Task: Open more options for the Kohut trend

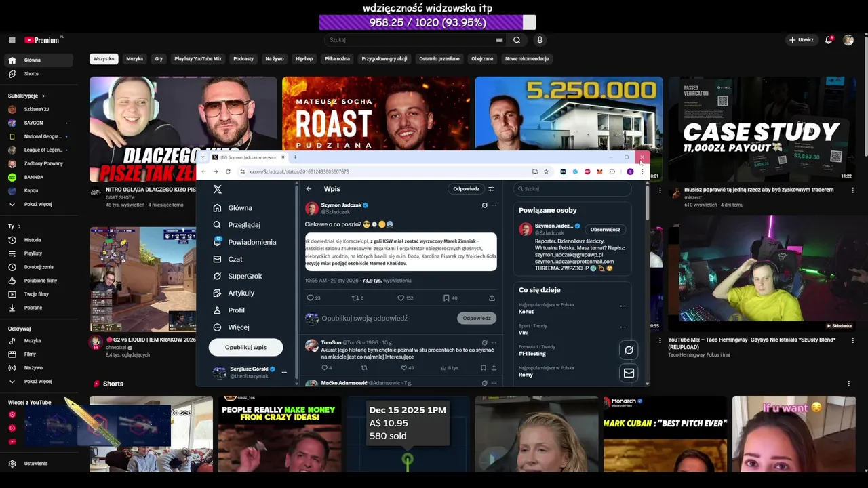Action: click(x=623, y=306)
